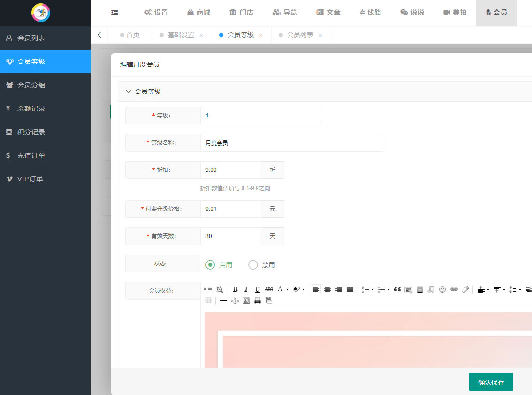Toggle sidebar collapse hamburger icon

coord(114,13)
